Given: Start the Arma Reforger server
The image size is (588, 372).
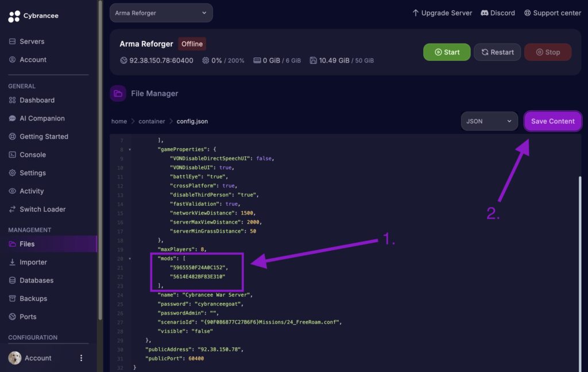Looking at the screenshot, I should [x=447, y=52].
